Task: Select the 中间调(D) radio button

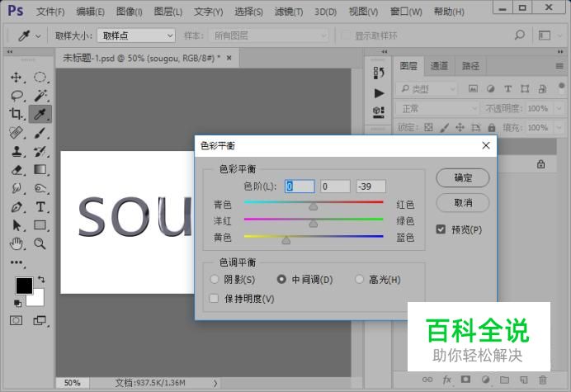Action: 281,279
